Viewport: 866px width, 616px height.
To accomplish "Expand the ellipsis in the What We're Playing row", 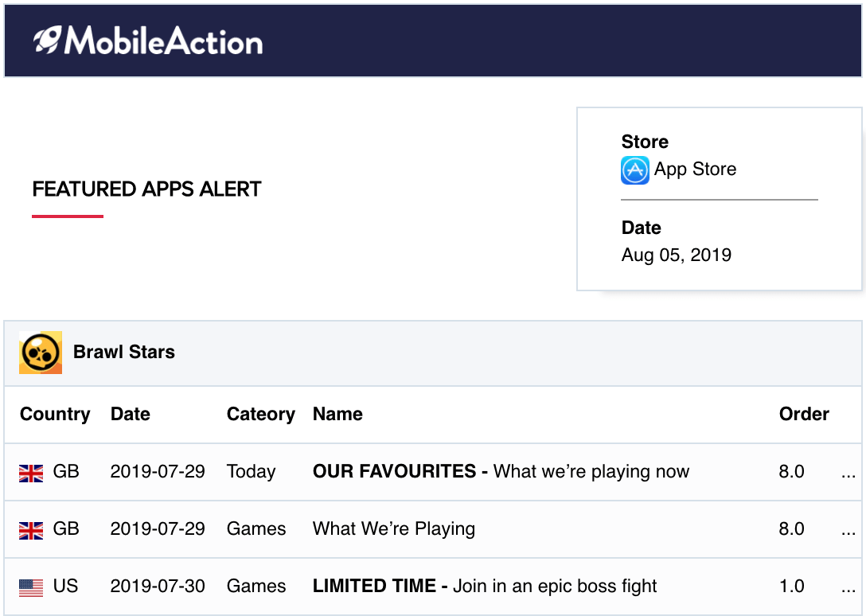I will point(848,532).
